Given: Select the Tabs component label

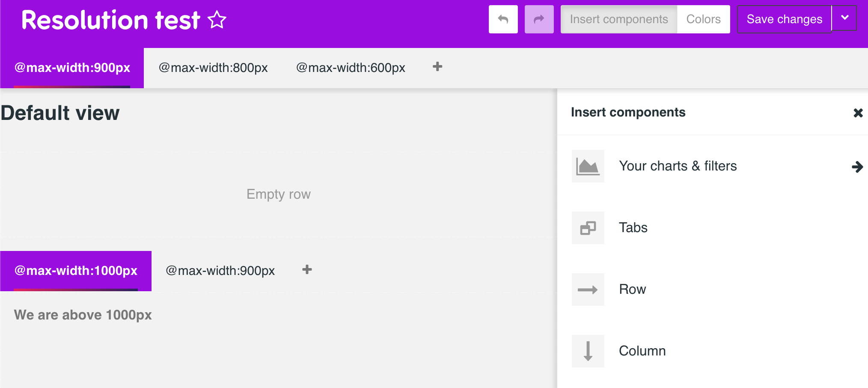Looking at the screenshot, I should click(633, 228).
